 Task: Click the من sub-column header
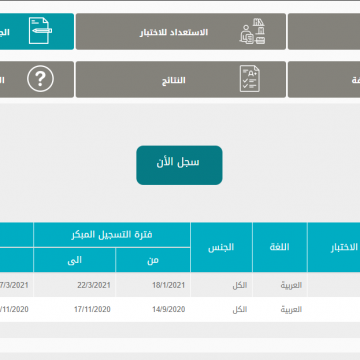coord(153,260)
